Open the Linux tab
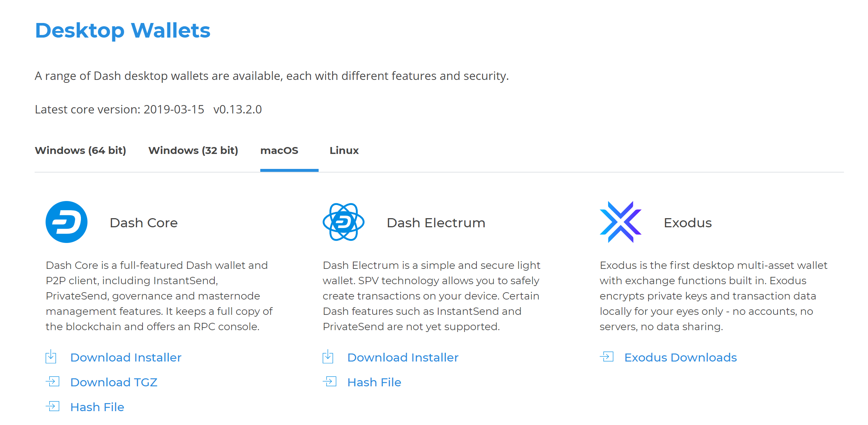This screenshot has height=425, width=868. coord(344,150)
